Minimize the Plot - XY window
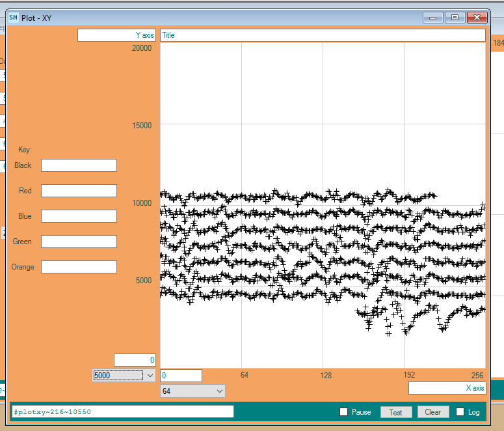The height and width of the screenshot is (431, 504). 433,18
